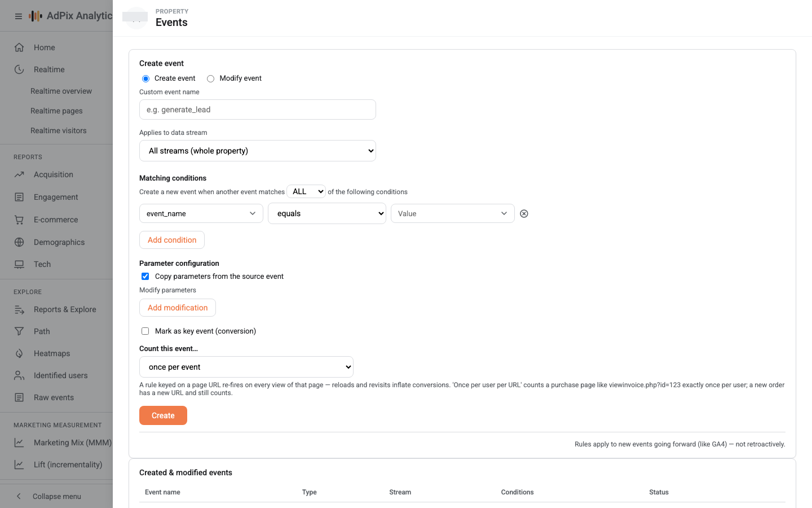Select the Modify event radio button
The width and height of the screenshot is (812, 508).
point(210,78)
